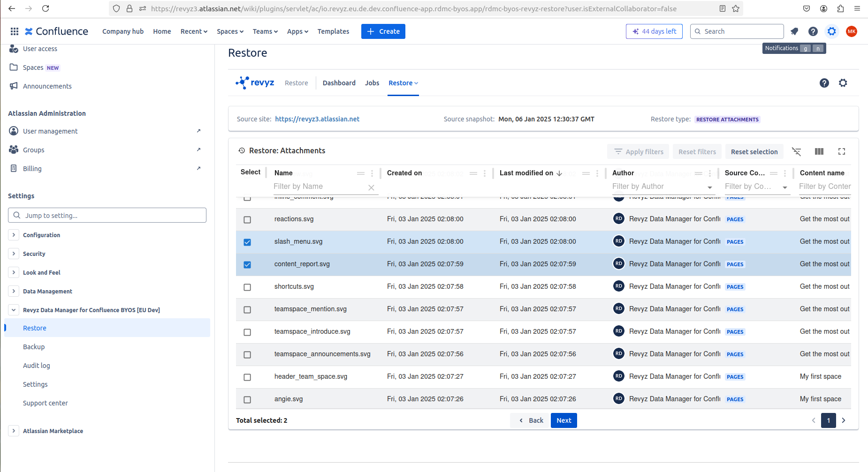Open the Teams dropdown menu
Screen dimensions: 868x472
(265, 31)
